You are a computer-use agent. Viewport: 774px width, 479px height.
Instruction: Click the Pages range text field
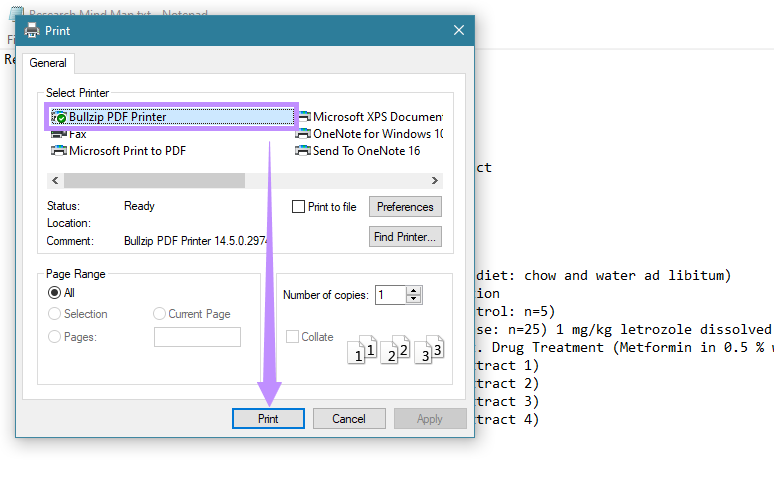pyautogui.click(x=197, y=337)
